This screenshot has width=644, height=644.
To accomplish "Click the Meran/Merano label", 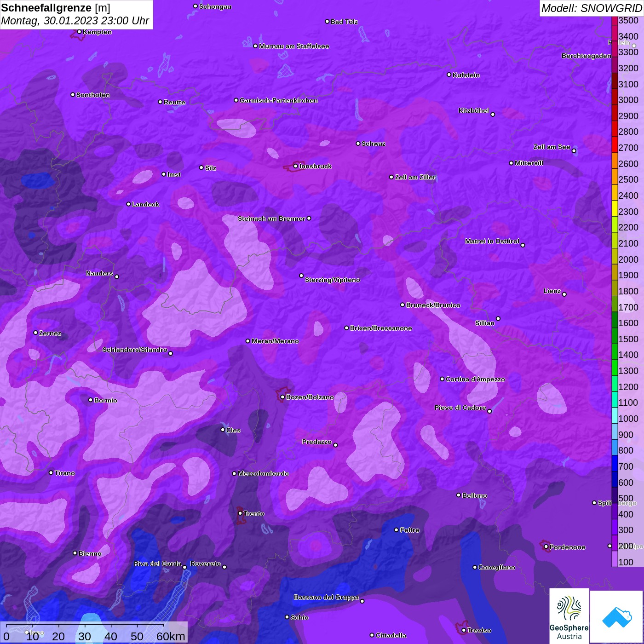I will pyautogui.click(x=275, y=341).
